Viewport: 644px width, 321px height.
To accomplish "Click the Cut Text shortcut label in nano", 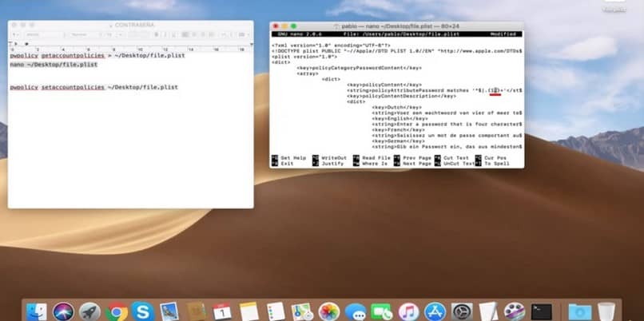I will pyautogui.click(x=456, y=158).
